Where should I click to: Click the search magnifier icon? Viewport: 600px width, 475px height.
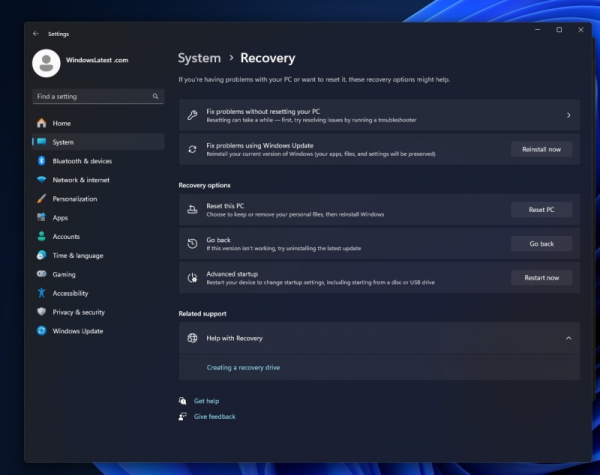click(155, 96)
